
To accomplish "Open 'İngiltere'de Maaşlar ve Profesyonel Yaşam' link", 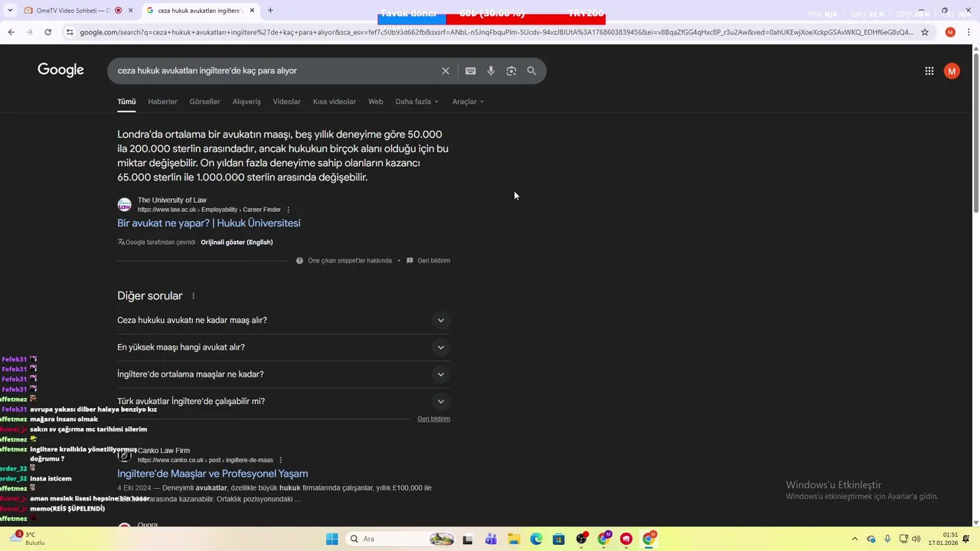I will (212, 474).
